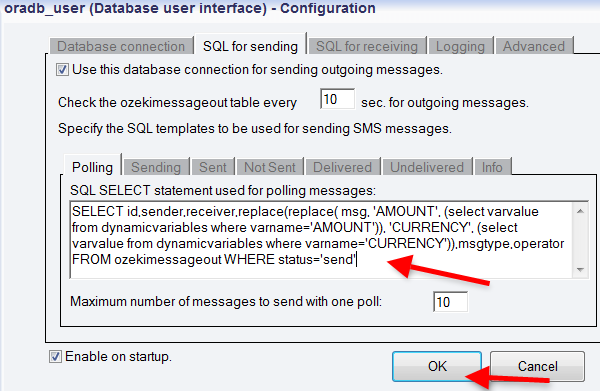Viewport: 600px width, 391px height.
Task: Switch to SQL for receiving tab
Action: pyautogui.click(x=367, y=46)
